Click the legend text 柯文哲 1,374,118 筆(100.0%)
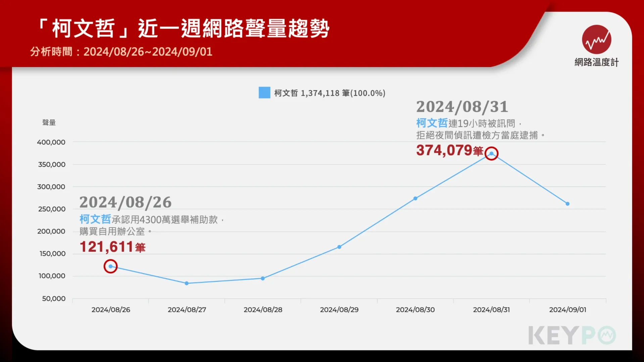644x362 pixels. (330, 93)
